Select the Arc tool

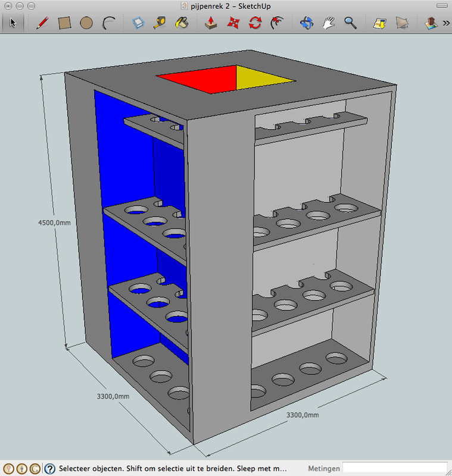[x=109, y=23]
